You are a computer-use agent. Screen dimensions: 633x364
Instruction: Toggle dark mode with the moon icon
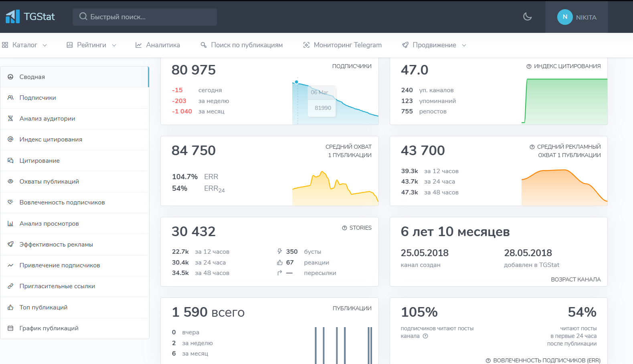pos(527,17)
